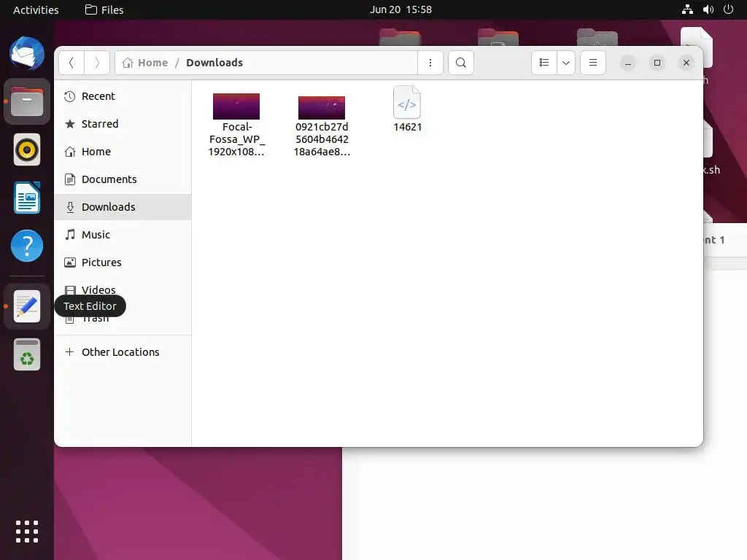Click the volume icon in system tray
The height and width of the screenshot is (560, 747).
click(x=708, y=9)
